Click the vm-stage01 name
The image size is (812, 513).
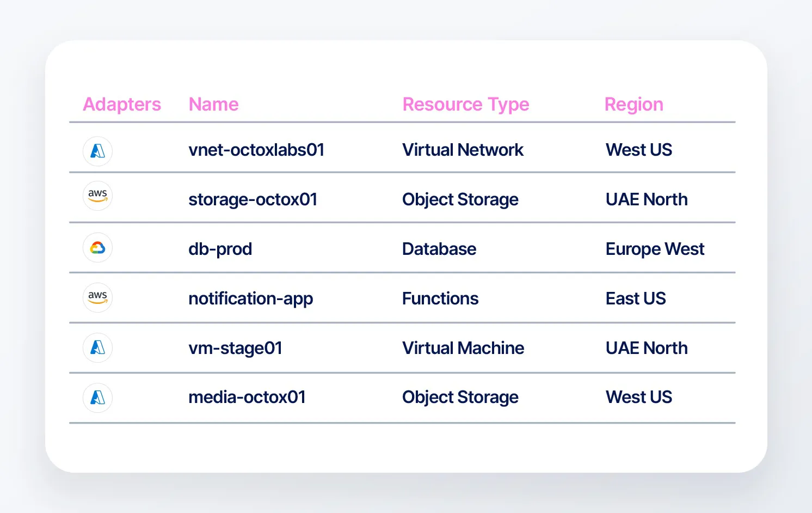pos(235,348)
